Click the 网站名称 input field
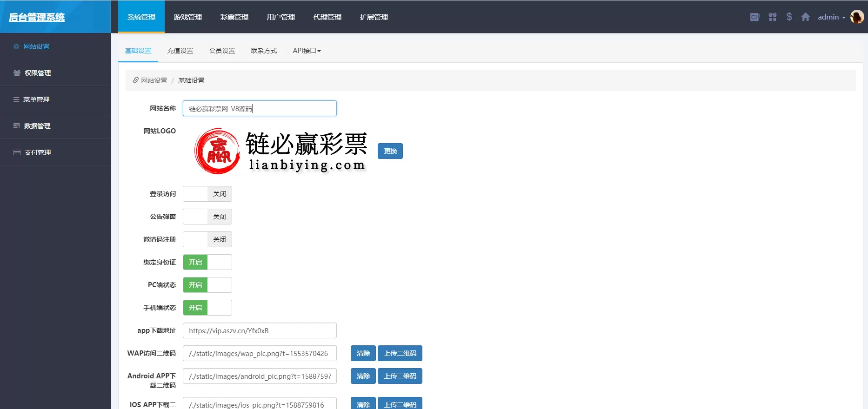This screenshot has height=409, width=868. coord(260,108)
